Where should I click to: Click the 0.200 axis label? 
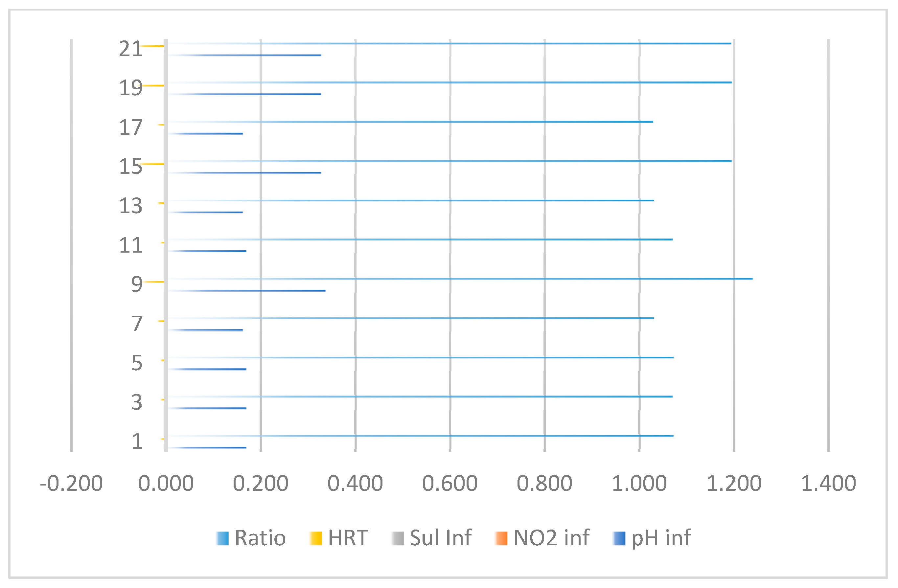tap(261, 484)
